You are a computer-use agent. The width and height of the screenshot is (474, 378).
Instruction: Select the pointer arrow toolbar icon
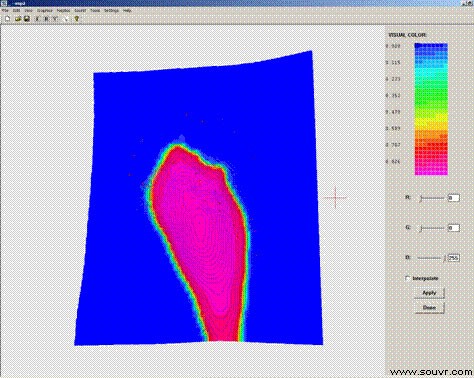[x=66, y=19]
